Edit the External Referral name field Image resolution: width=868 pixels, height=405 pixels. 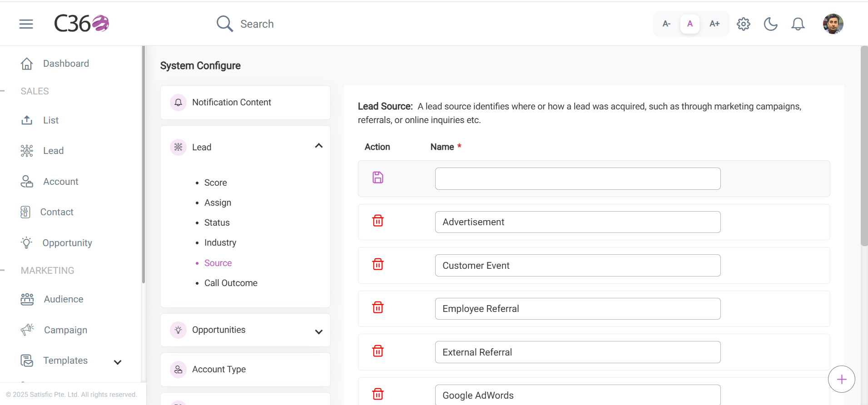click(578, 352)
